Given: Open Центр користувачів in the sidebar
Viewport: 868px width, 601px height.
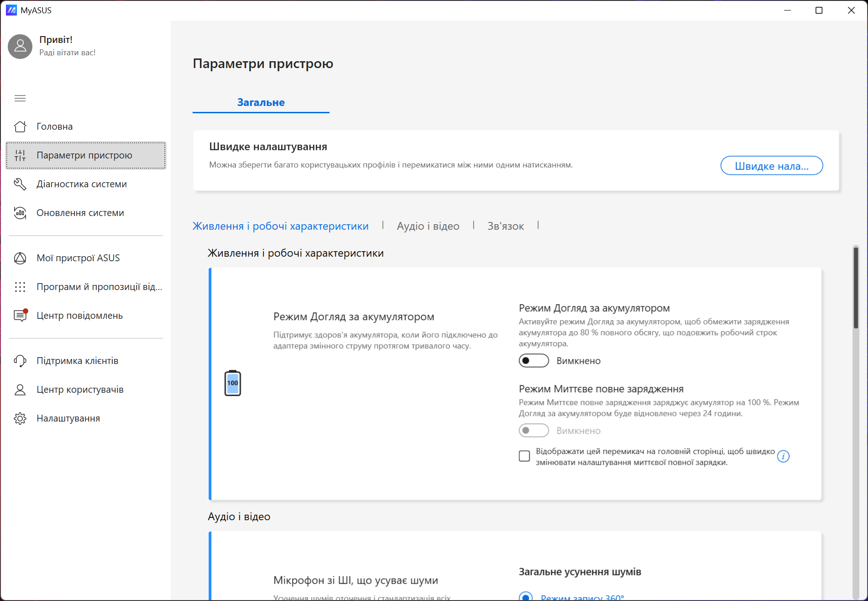Looking at the screenshot, I should (80, 390).
